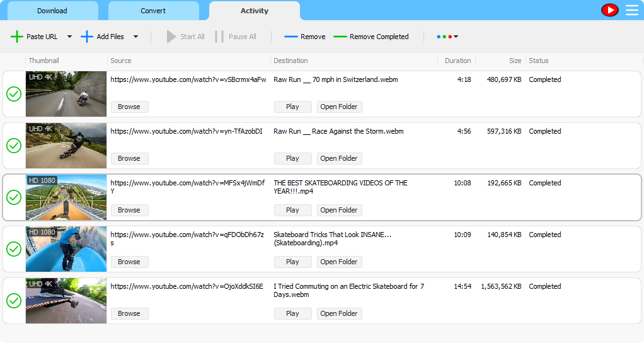Image resolution: width=644 pixels, height=343 pixels.
Task: Click the Size column header
Action: (515, 61)
